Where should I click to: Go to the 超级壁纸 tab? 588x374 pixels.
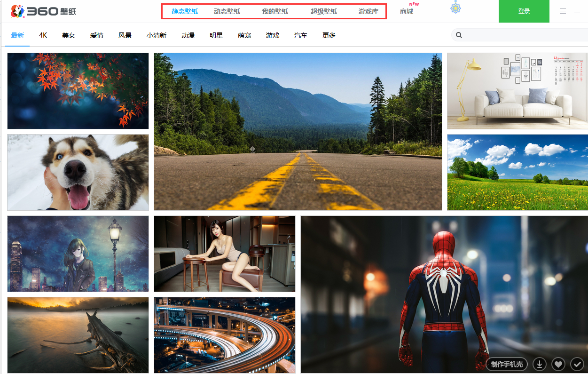pos(323,11)
